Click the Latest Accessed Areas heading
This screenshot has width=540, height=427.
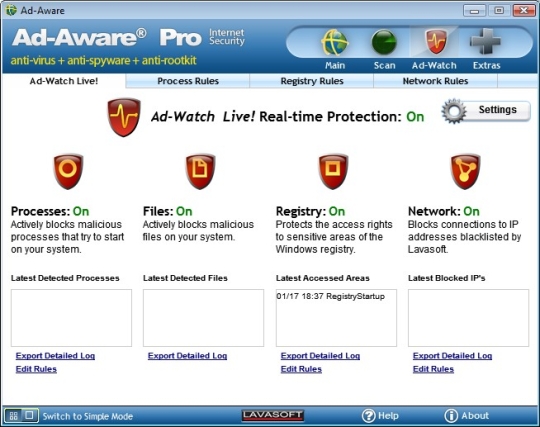[x=323, y=278]
